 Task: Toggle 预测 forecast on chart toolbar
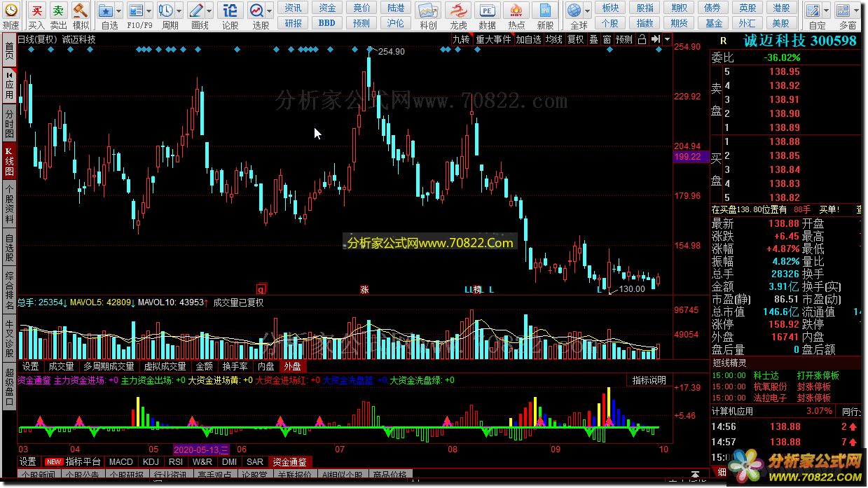tap(624, 39)
